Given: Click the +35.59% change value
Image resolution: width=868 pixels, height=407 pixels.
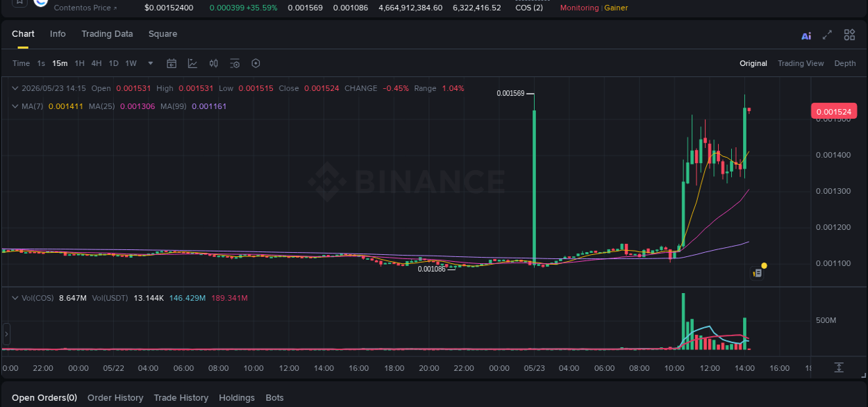Looking at the screenshot, I should click(x=262, y=8).
